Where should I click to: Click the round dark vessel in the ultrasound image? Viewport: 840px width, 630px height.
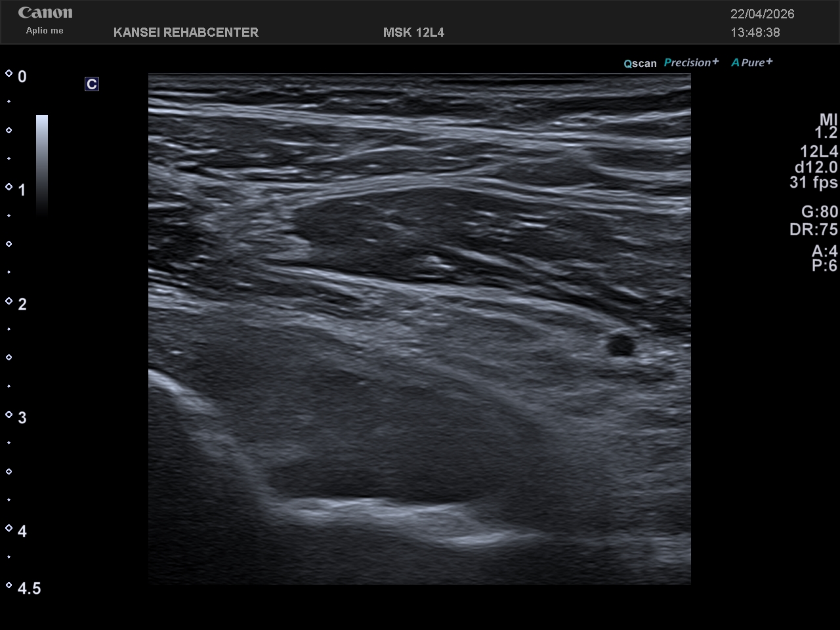(620, 345)
